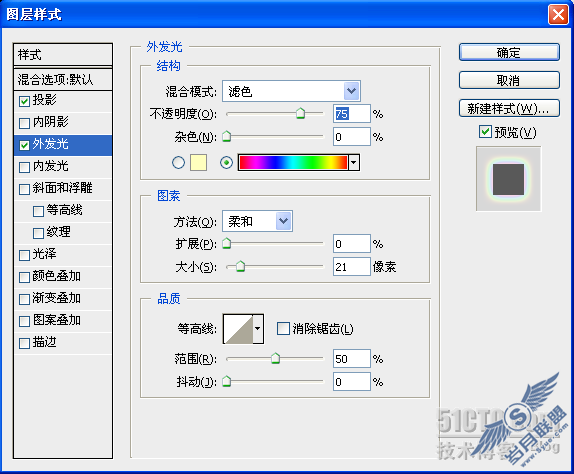Select the 投影 style row
Viewport: 574px width, 474px height.
pyautogui.click(x=63, y=101)
